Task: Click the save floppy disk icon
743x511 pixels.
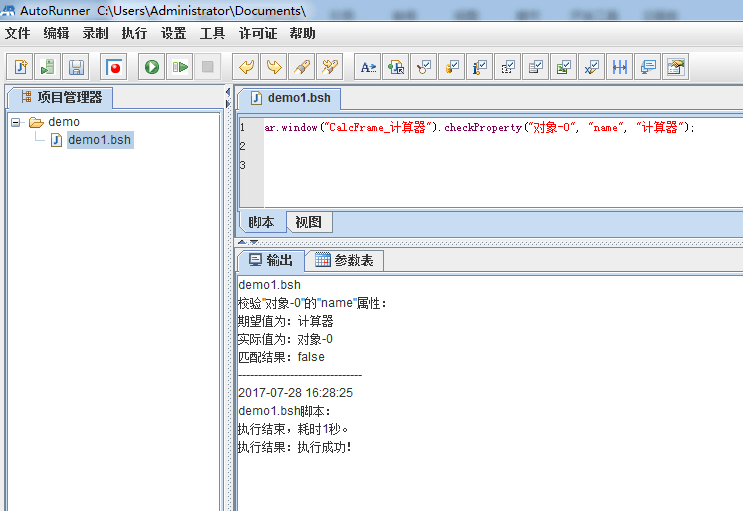Action: pos(75,67)
